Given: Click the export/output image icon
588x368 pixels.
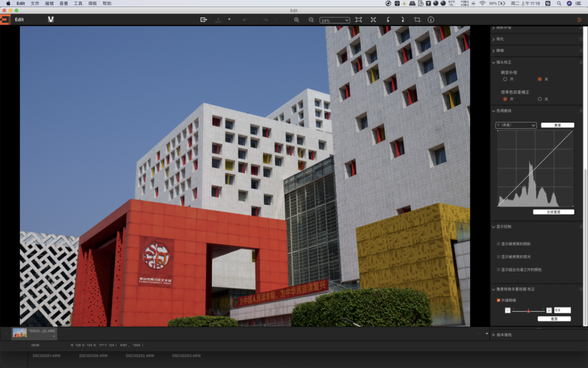Looking at the screenshot, I should (x=204, y=20).
